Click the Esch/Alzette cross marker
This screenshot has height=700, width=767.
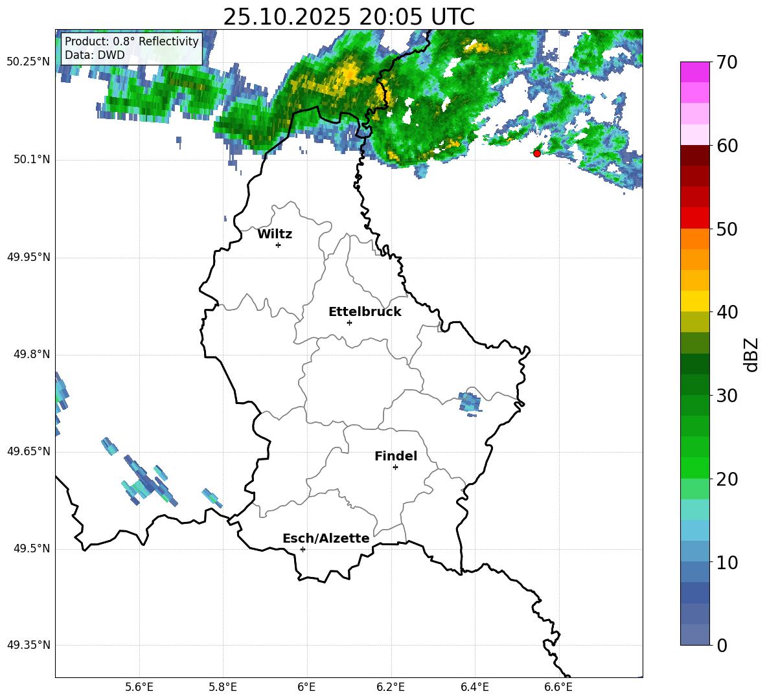coord(303,549)
